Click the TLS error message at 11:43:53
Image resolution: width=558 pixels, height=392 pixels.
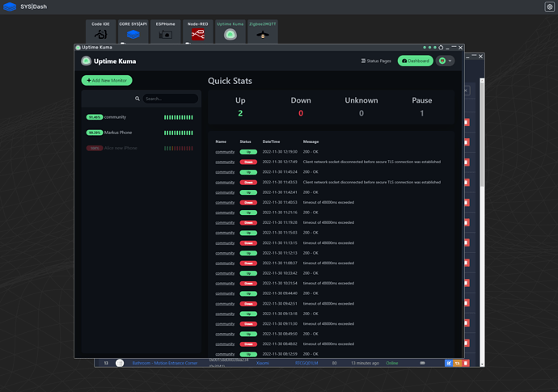pyautogui.click(x=371, y=182)
